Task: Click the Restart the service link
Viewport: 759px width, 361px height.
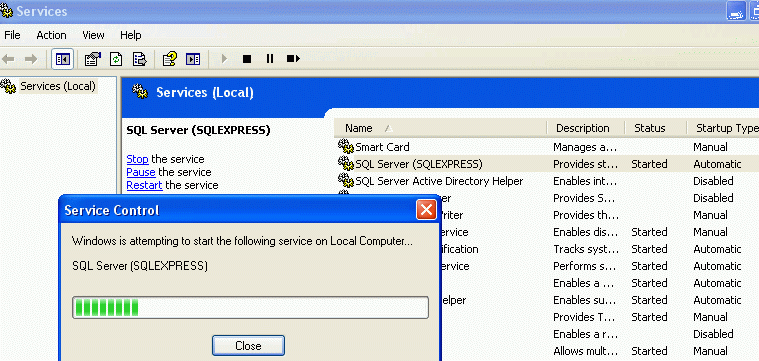Action: [144, 185]
